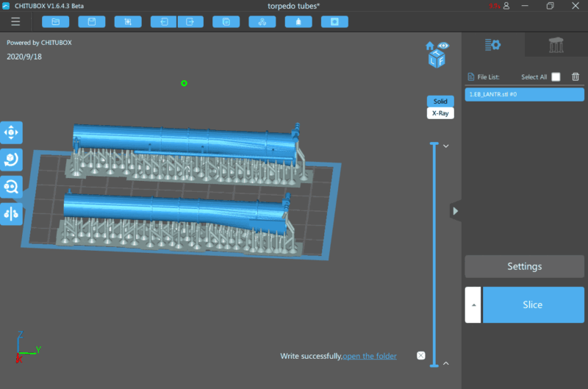Click the F front face of view cube
Viewport: 588px width, 389px height.
441,61
